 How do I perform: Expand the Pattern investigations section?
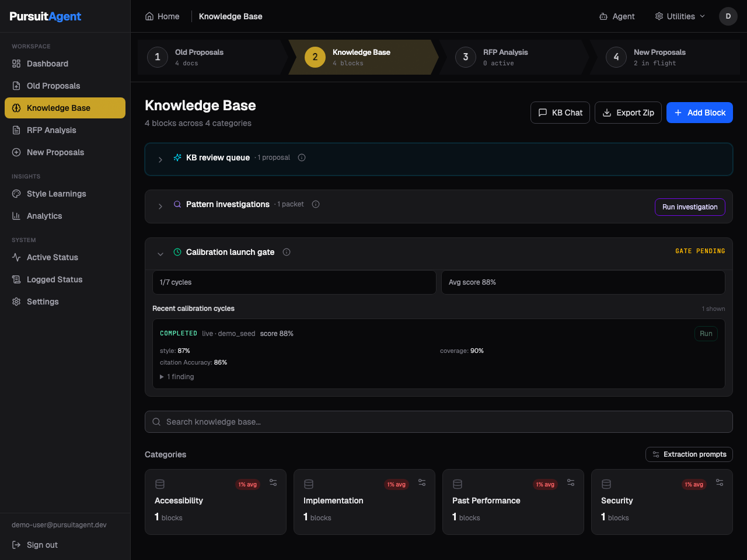(x=160, y=206)
